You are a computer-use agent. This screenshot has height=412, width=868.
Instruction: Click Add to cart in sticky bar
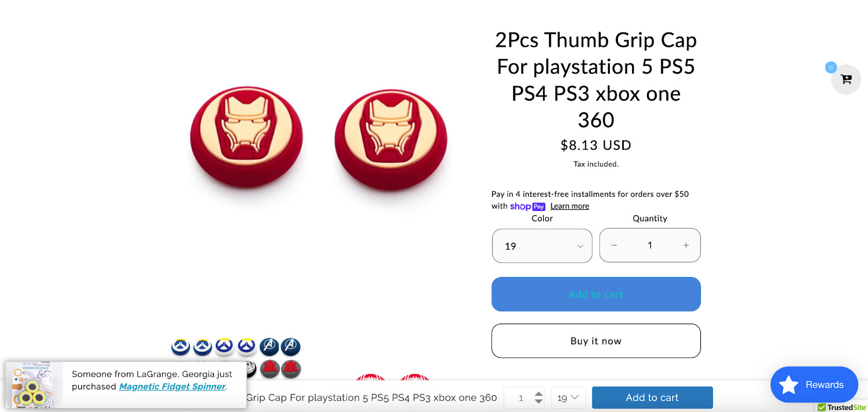pos(652,397)
